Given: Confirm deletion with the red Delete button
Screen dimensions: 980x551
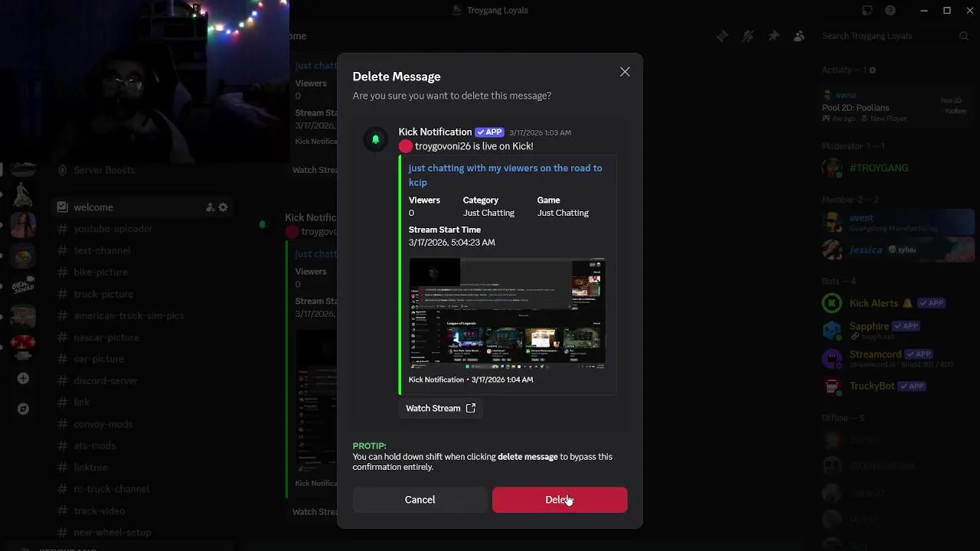Looking at the screenshot, I should (560, 500).
